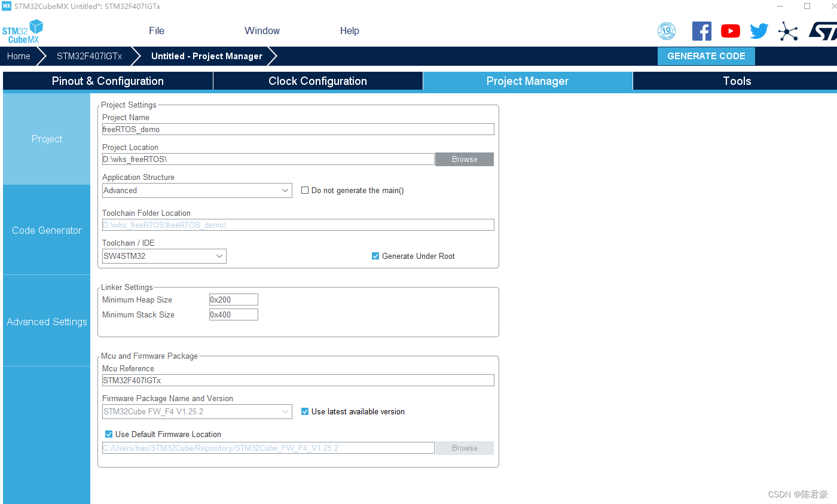837x504 pixels.
Task: Open the Window menu
Action: (262, 31)
